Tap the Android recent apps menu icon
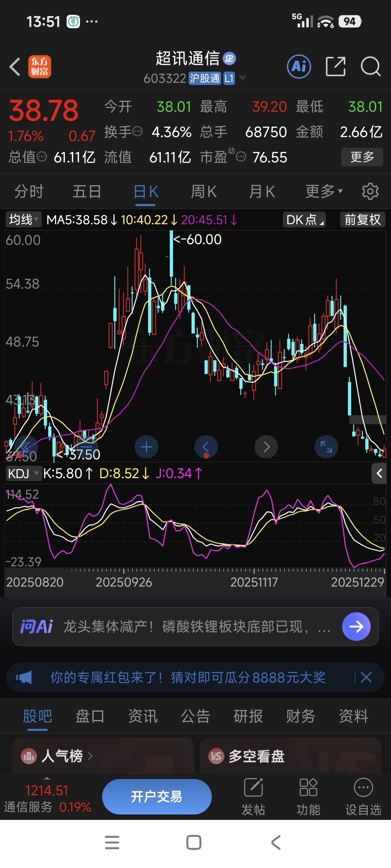The height and width of the screenshot is (868, 391). click(112, 842)
